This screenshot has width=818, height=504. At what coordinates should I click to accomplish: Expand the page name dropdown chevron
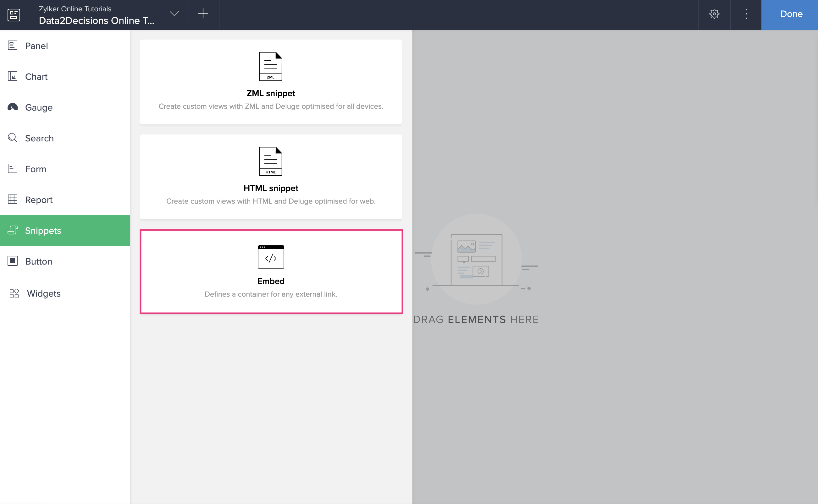tap(174, 14)
